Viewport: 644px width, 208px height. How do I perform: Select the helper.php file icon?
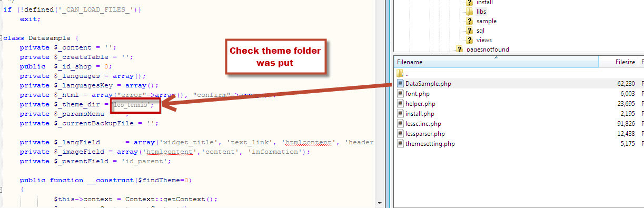pyautogui.click(x=400, y=103)
